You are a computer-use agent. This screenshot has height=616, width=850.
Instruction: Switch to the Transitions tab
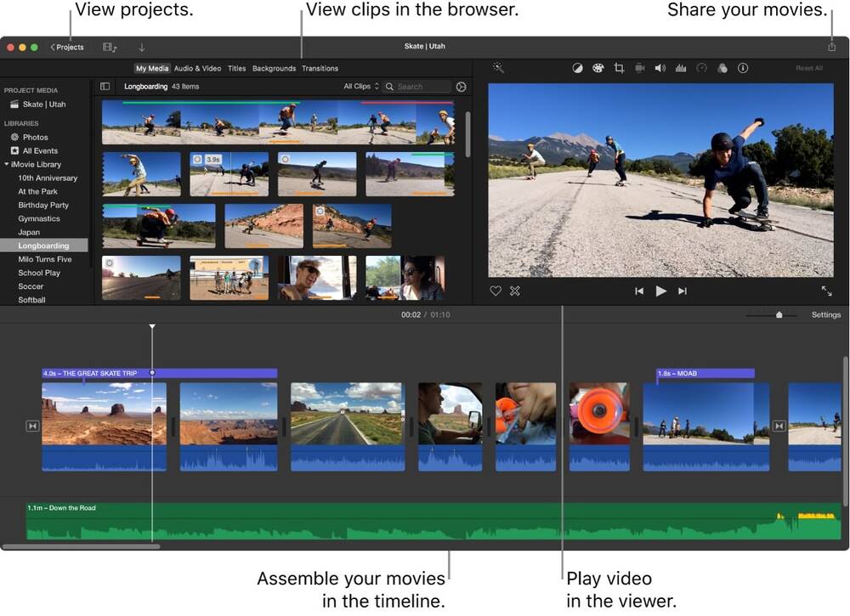pyautogui.click(x=320, y=68)
